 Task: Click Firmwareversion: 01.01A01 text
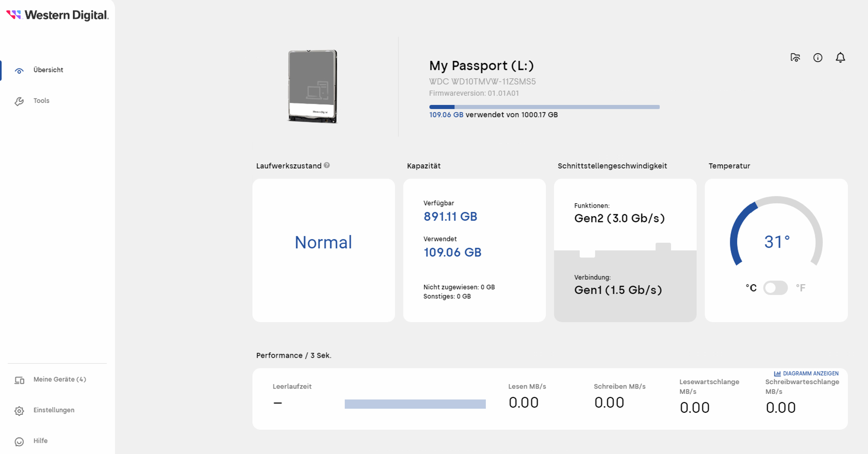[x=474, y=93]
